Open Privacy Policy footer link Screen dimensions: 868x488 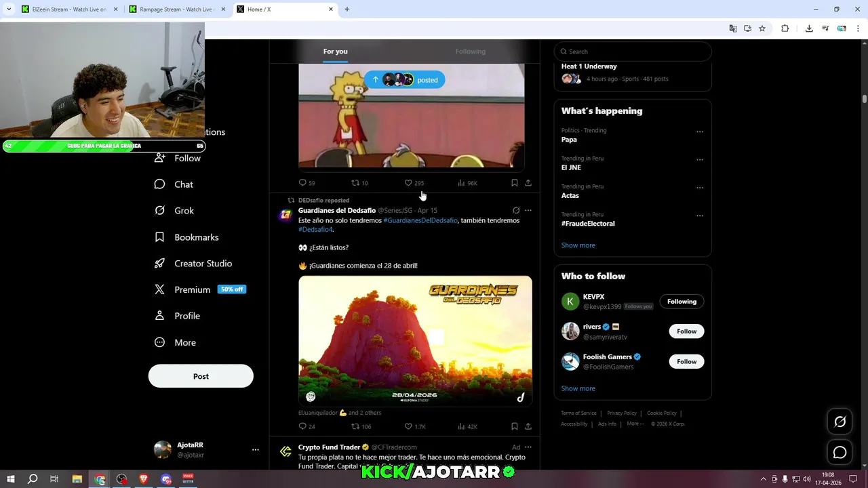point(622,413)
